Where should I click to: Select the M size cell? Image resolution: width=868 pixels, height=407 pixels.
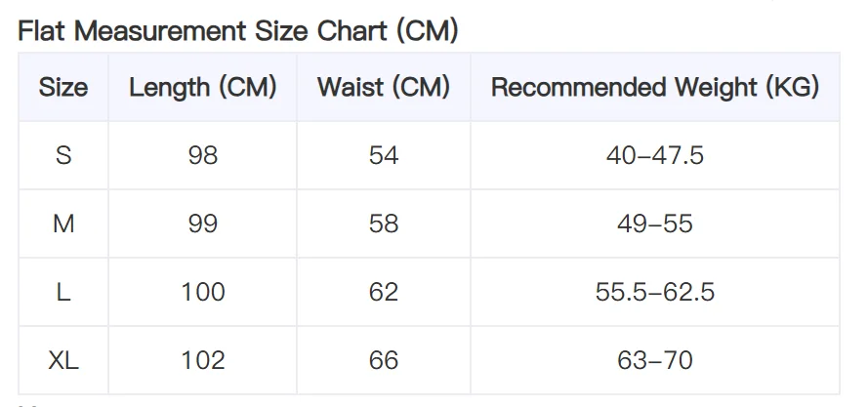pos(63,224)
